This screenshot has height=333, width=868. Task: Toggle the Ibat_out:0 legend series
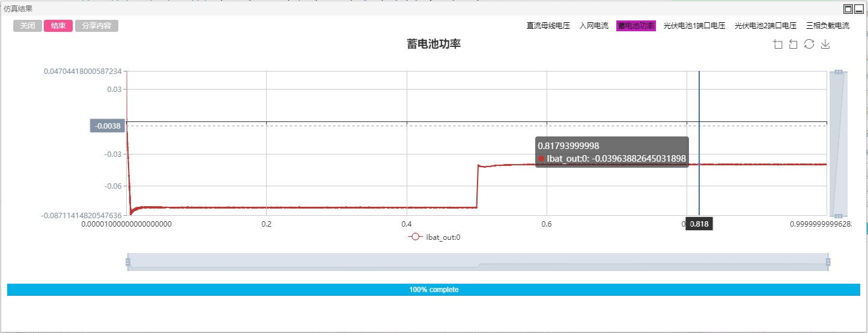[434, 237]
